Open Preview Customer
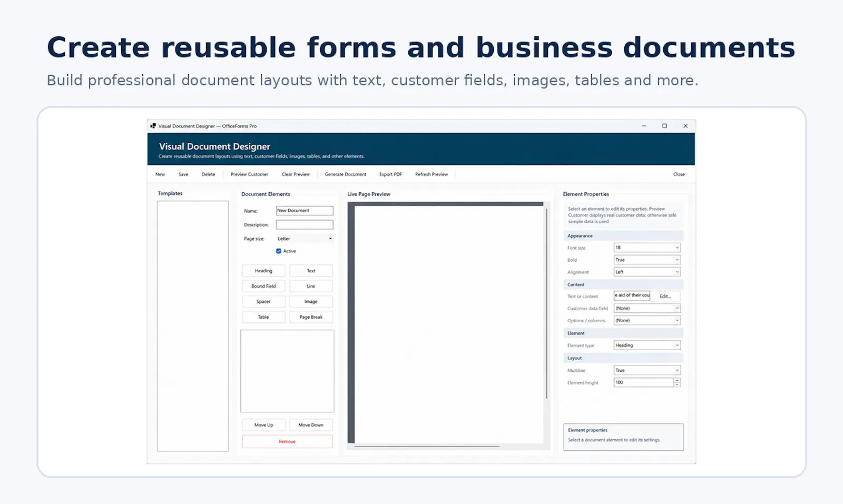Image resolution: width=843 pixels, height=504 pixels. pyautogui.click(x=249, y=174)
